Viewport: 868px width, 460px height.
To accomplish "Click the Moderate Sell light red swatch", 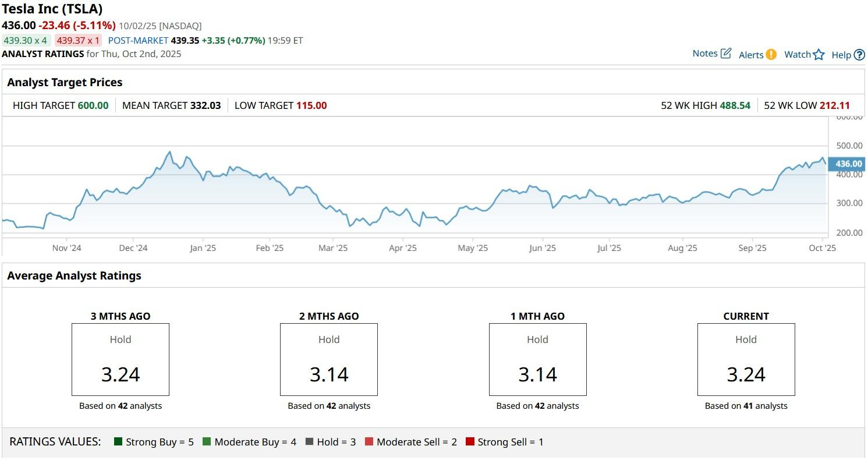I will coord(369,442).
